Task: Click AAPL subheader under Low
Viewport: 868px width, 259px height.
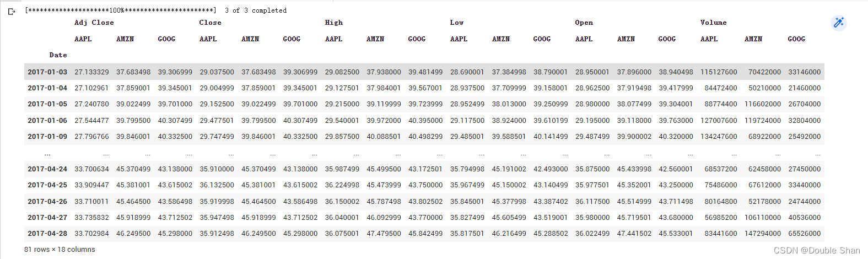Action: click(459, 39)
